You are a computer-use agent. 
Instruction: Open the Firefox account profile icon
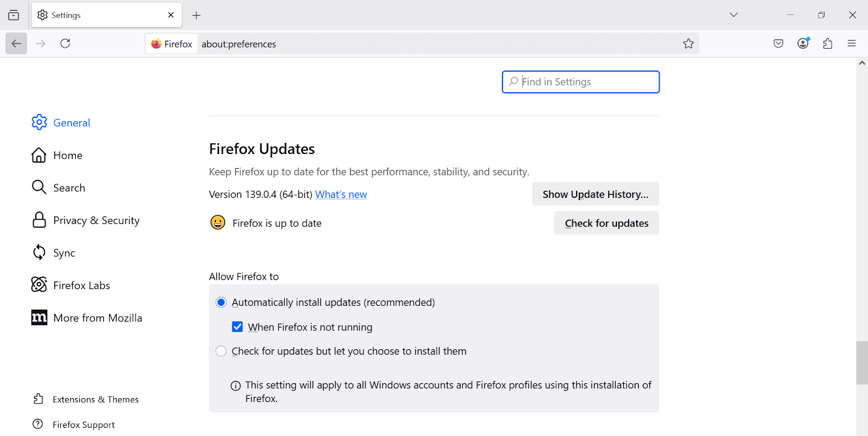(802, 43)
